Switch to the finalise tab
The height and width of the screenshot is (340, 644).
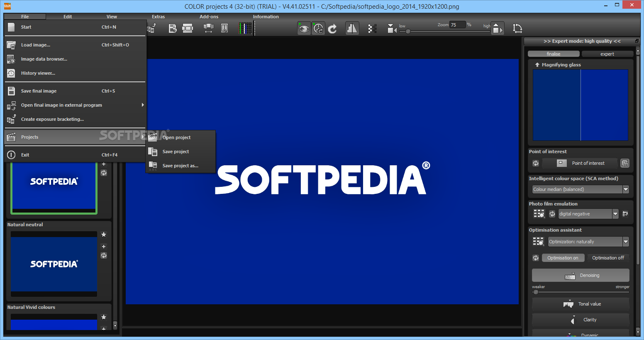tap(554, 54)
